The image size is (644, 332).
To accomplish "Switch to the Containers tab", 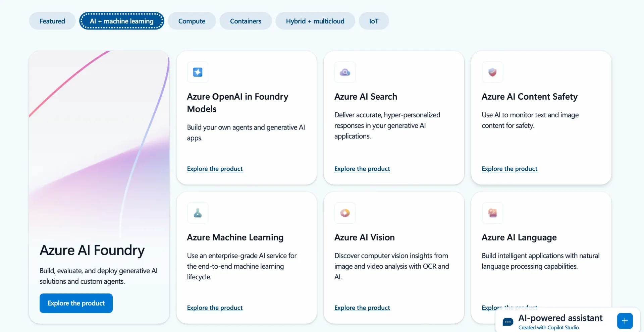I will coord(246,21).
